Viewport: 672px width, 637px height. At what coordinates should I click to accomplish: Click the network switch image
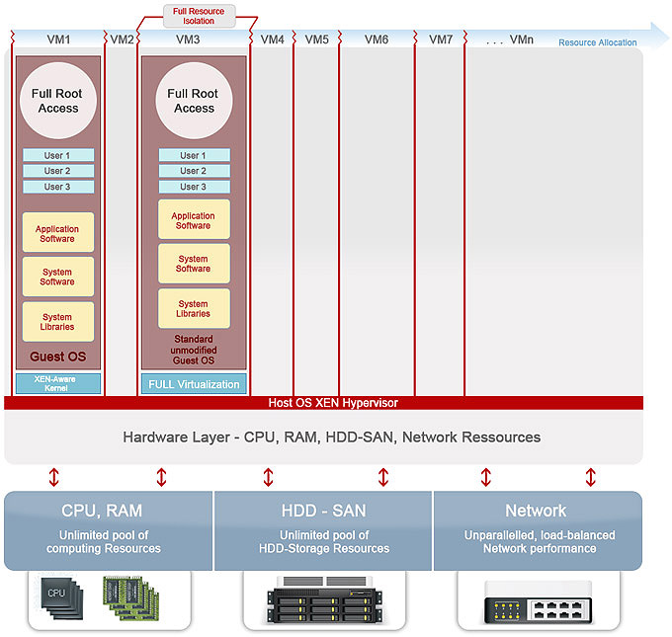click(x=539, y=601)
